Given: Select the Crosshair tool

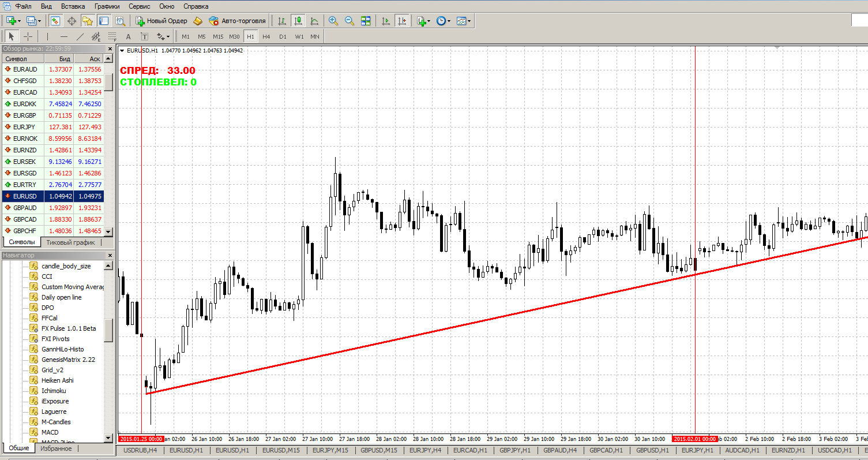Looking at the screenshot, I should point(27,36).
